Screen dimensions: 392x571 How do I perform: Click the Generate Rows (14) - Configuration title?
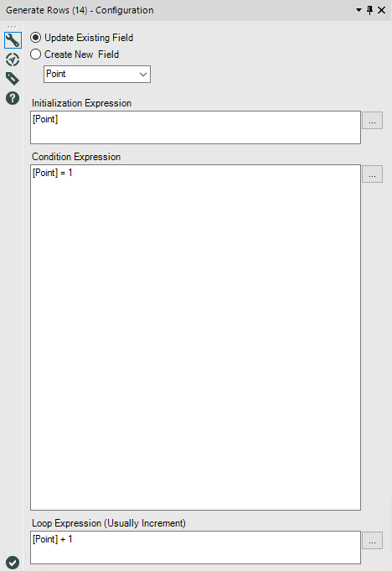80,10
